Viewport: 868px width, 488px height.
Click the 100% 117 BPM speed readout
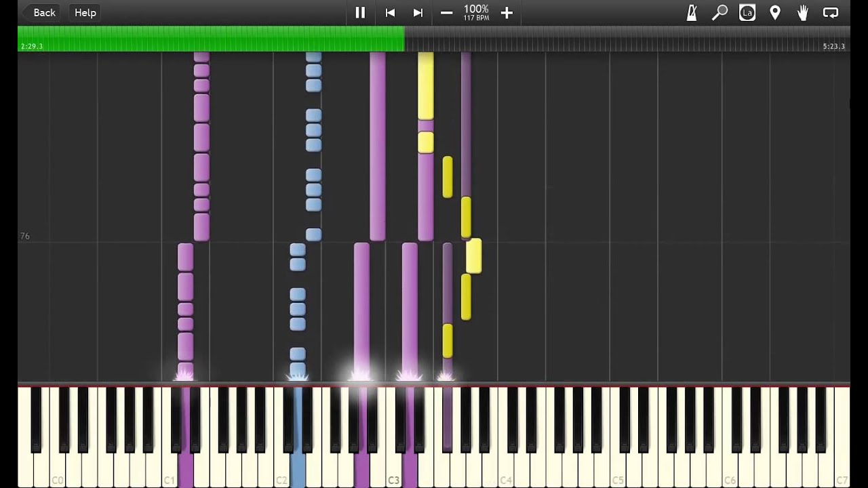click(476, 12)
